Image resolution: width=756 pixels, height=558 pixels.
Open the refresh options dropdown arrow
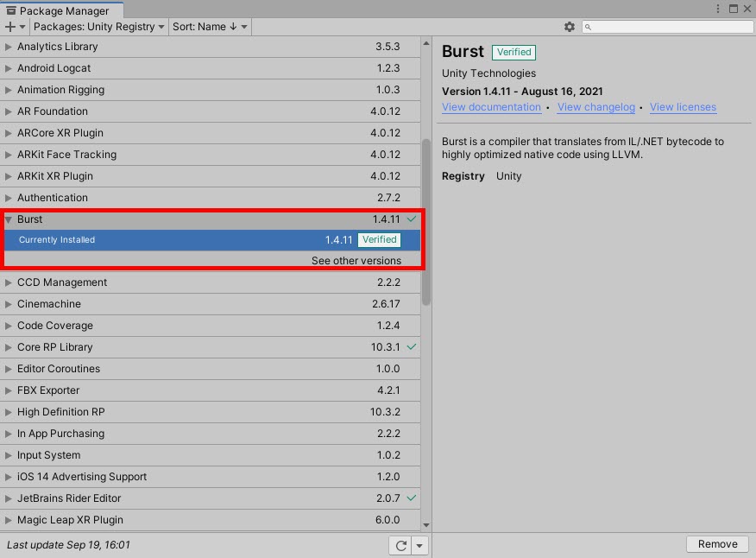point(419,545)
